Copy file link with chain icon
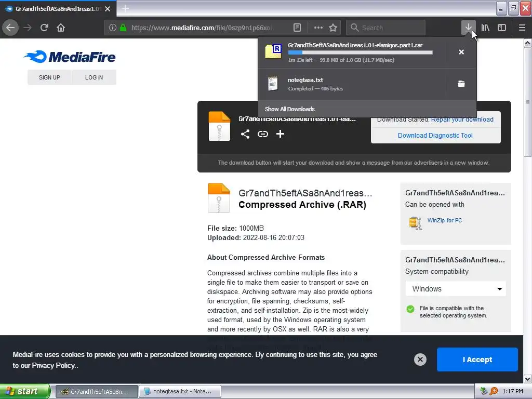 click(x=262, y=134)
